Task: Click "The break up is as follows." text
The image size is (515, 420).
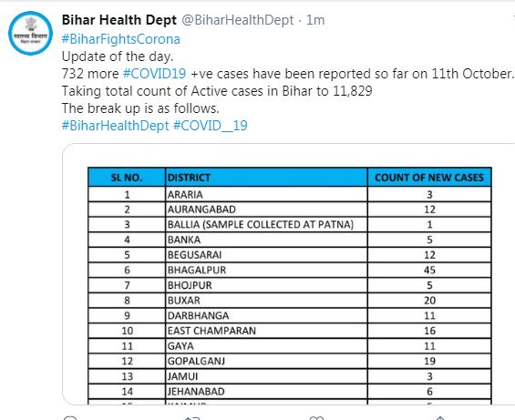Action: pyautogui.click(x=140, y=108)
